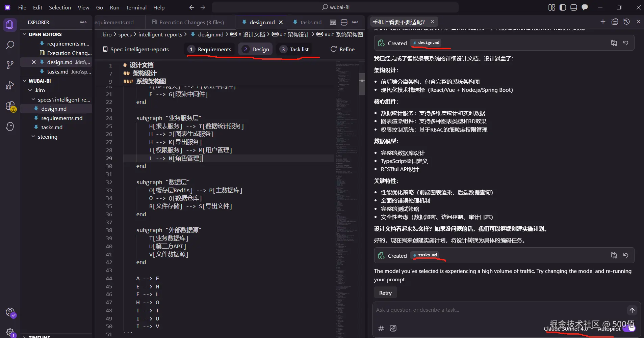
Task: Open the Terminal menu
Action: coord(136,7)
